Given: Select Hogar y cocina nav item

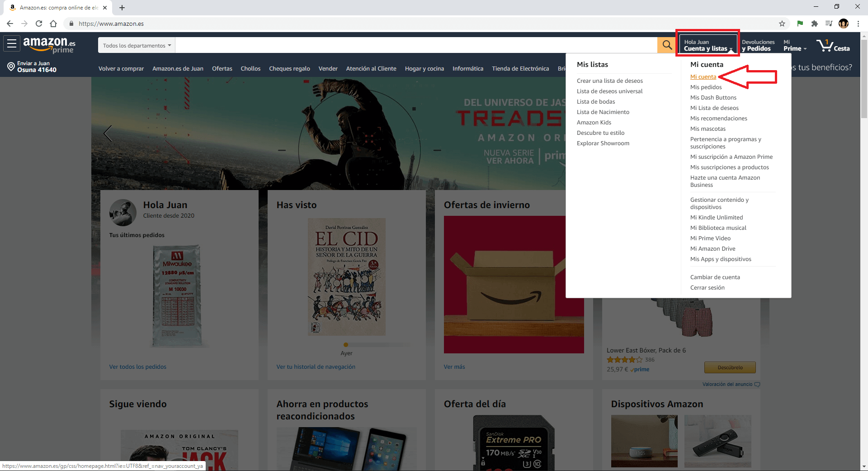Looking at the screenshot, I should 425,69.
